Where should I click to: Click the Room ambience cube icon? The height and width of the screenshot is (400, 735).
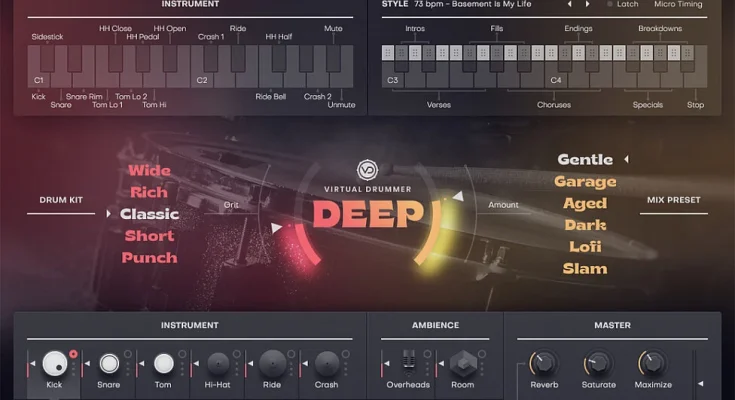point(462,363)
